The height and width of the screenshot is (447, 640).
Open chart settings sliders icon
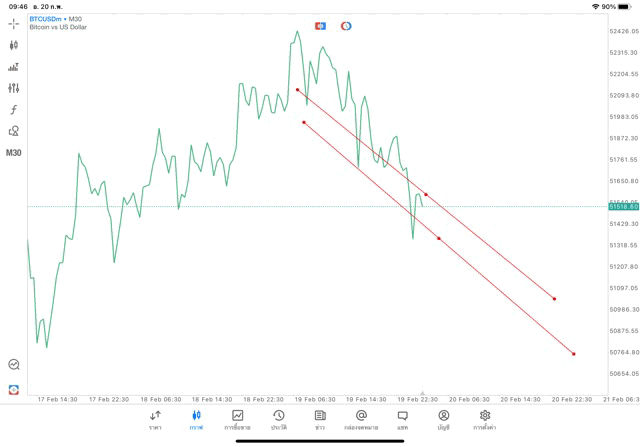[x=14, y=88]
